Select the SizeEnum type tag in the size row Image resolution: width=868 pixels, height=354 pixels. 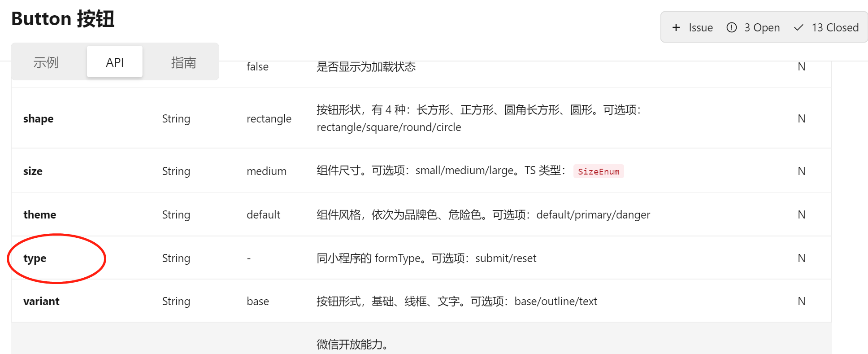click(599, 171)
